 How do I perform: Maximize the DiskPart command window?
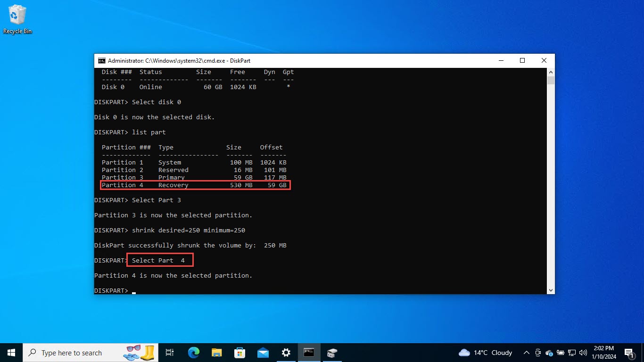pyautogui.click(x=522, y=60)
